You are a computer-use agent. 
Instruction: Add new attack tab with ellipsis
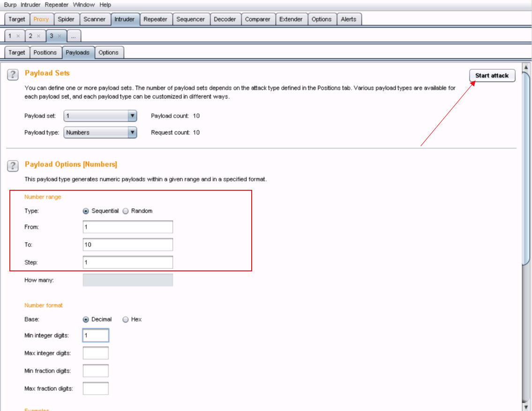(x=74, y=36)
